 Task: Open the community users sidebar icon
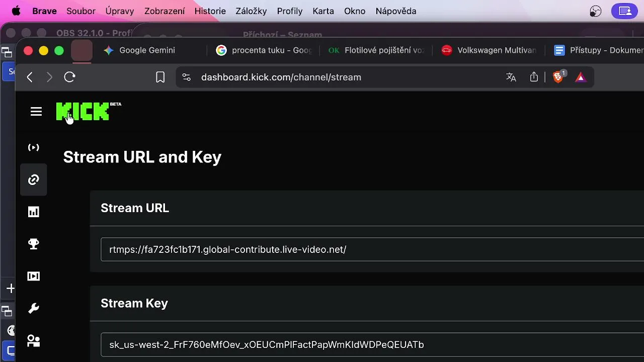[34, 341]
